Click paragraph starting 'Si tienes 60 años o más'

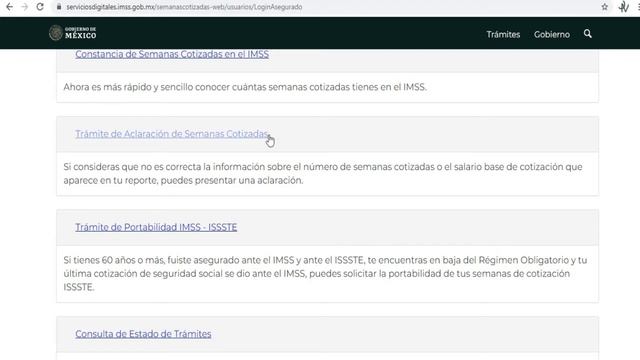click(x=325, y=273)
